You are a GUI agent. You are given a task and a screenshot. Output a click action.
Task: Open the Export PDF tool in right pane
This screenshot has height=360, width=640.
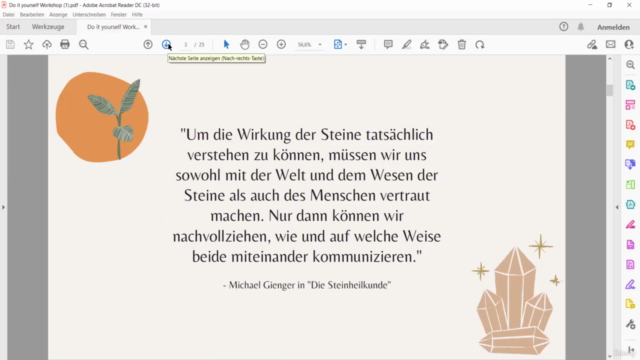(x=630, y=85)
